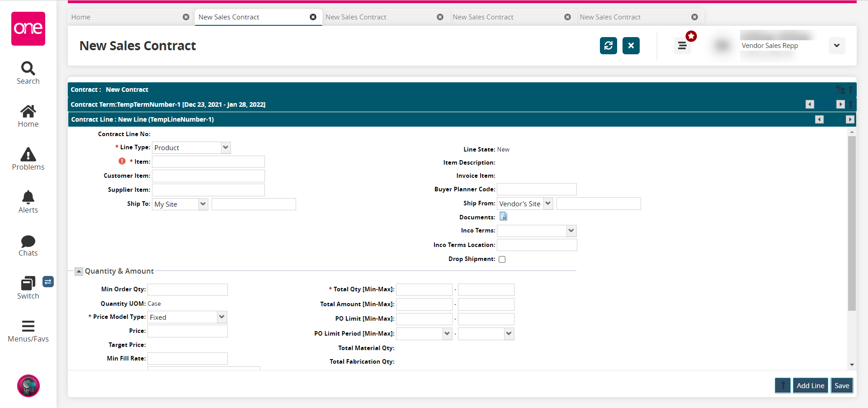
Task: Go to next contract line arrow
Action: (x=850, y=119)
